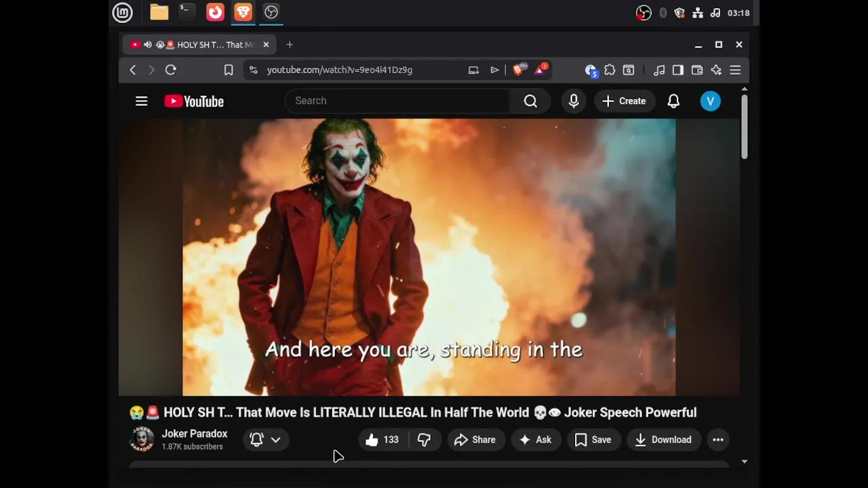Open the Bluetooth tray icon
This screenshot has width=868, height=488.
663,13
